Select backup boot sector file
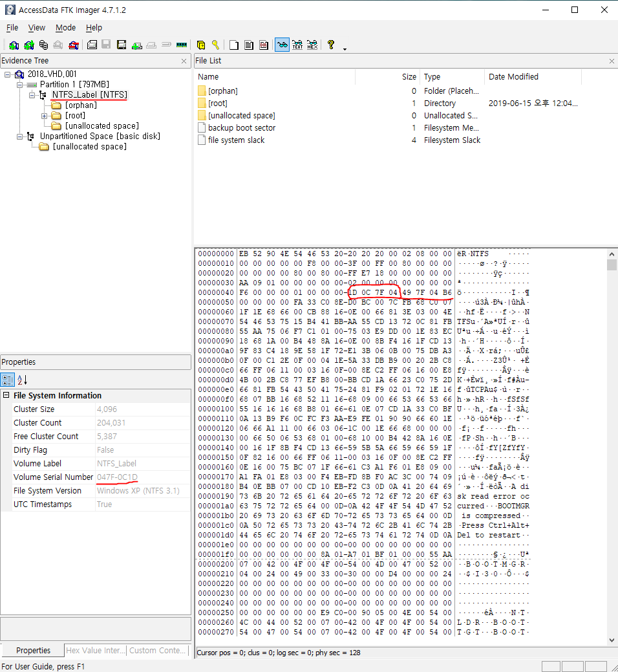Viewport: 618px width, 672px height. [x=242, y=127]
